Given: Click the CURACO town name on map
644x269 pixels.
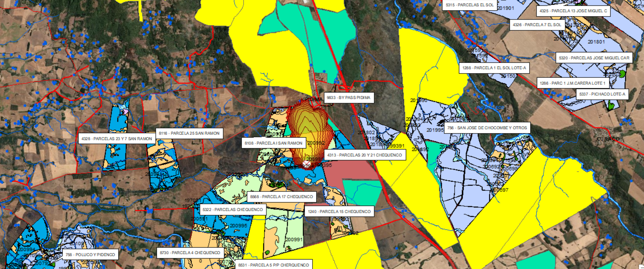Looking at the screenshot, I should [608, 139].
